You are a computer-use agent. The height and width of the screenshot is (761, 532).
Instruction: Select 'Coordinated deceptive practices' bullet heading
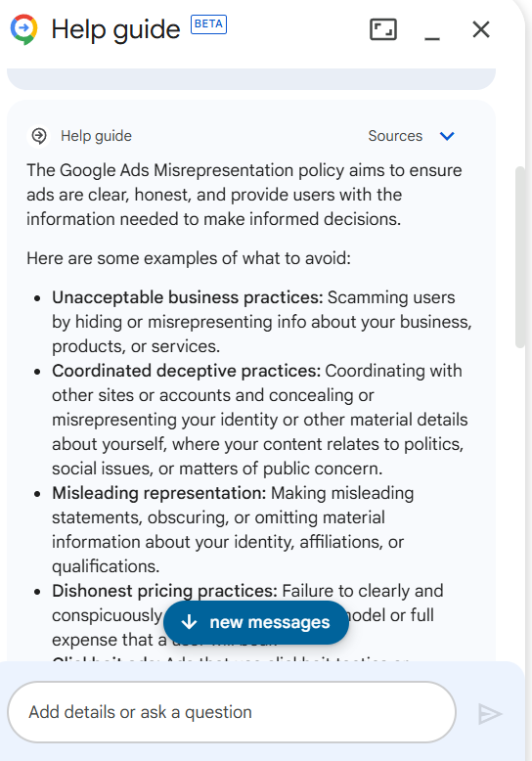coord(187,371)
